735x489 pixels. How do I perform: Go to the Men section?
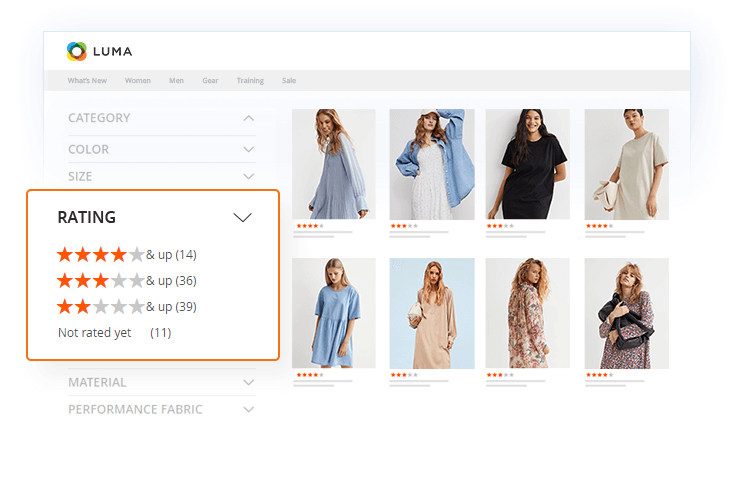pos(176,81)
